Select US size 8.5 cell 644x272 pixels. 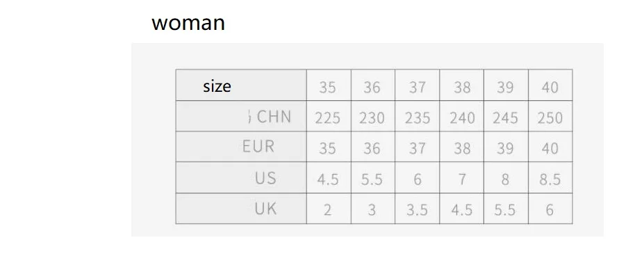coord(550,179)
